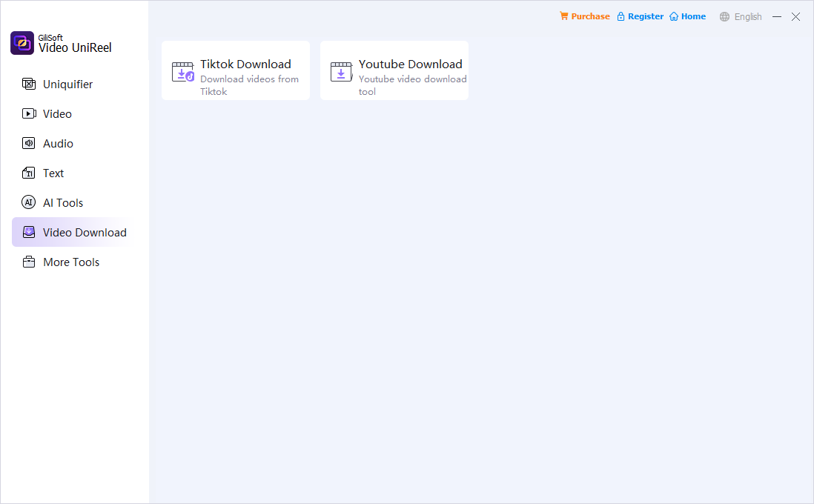The image size is (814, 504).
Task: Switch to the Video section
Action: pyautogui.click(x=57, y=113)
